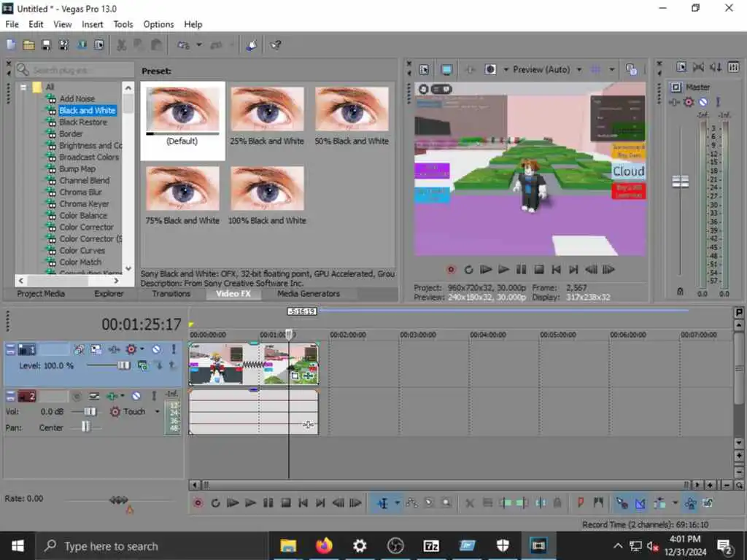Click the Downmix Output icon in mixer
This screenshot has height=560, width=747.
(x=698, y=68)
